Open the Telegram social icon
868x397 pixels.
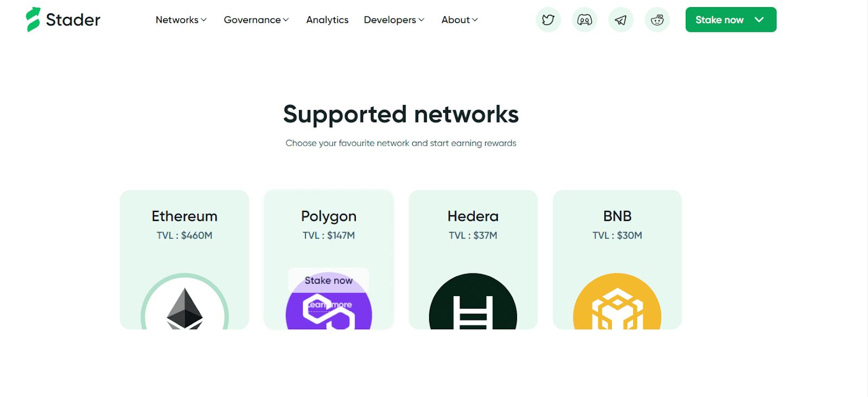click(x=621, y=20)
